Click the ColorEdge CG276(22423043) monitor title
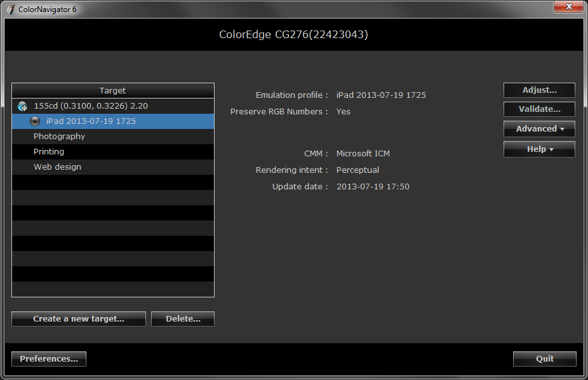This screenshot has height=380, width=588. (293, 34)
